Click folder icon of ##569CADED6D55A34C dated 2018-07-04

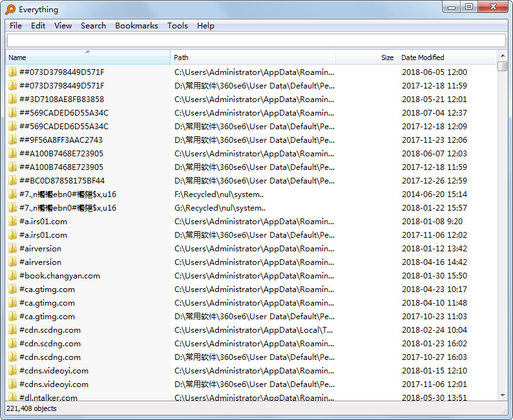(12, 113)
